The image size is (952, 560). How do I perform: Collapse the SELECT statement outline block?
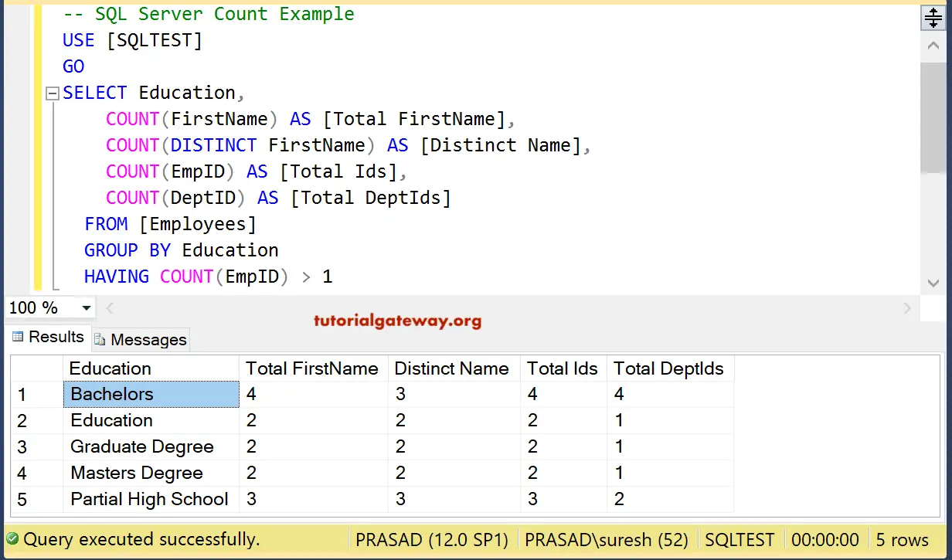pos(52,93)
